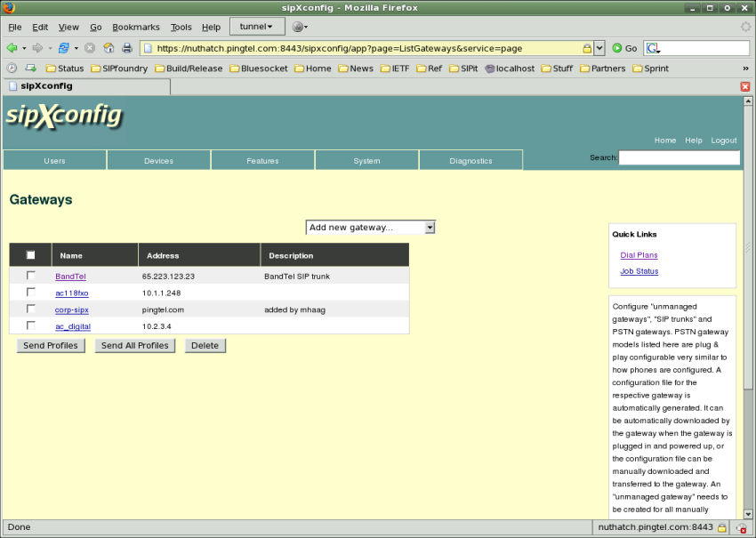Check the corp-sipx gateway checkbox

(x=31, y=309)
